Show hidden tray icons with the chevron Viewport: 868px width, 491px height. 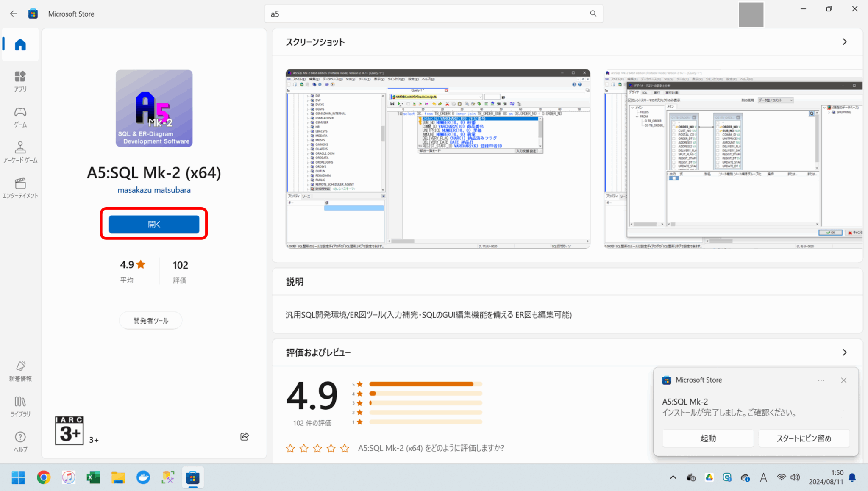pos(673,477)
